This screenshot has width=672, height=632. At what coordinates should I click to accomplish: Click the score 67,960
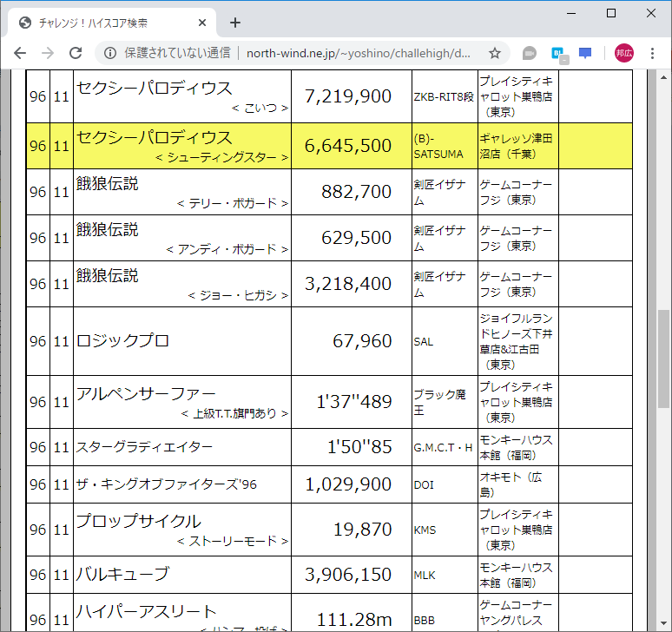(x=362, y=341)
